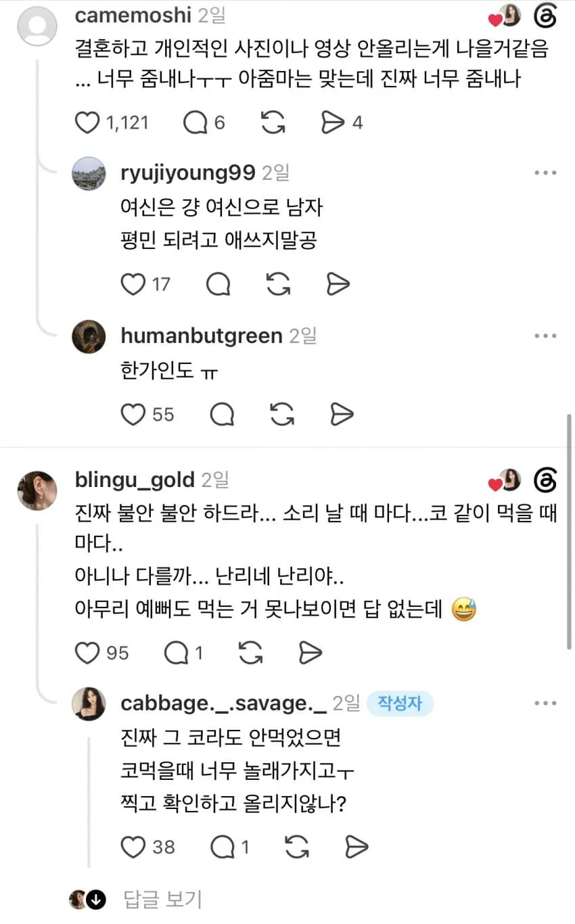Open more options for cabbage._.savage._ reply

tap(545, 703)
